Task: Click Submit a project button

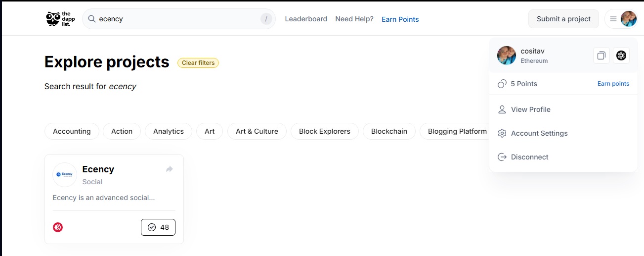Action: [563, 19]
